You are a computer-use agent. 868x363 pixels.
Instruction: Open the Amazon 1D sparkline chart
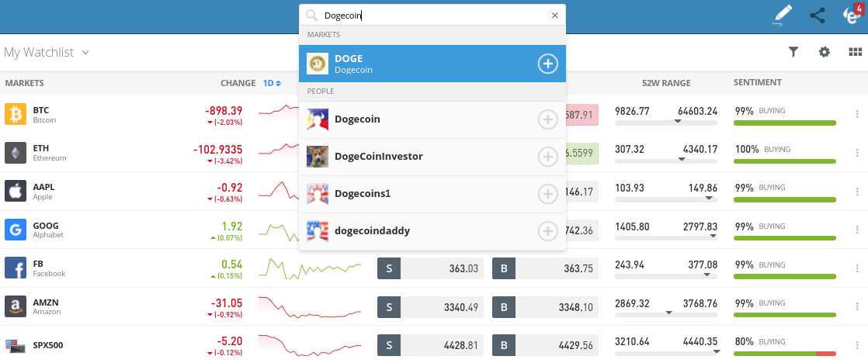(x=310, y=307)
